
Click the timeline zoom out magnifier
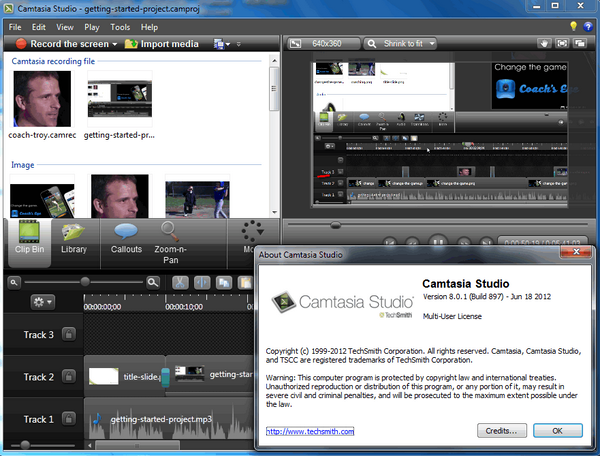pos(14,283)
